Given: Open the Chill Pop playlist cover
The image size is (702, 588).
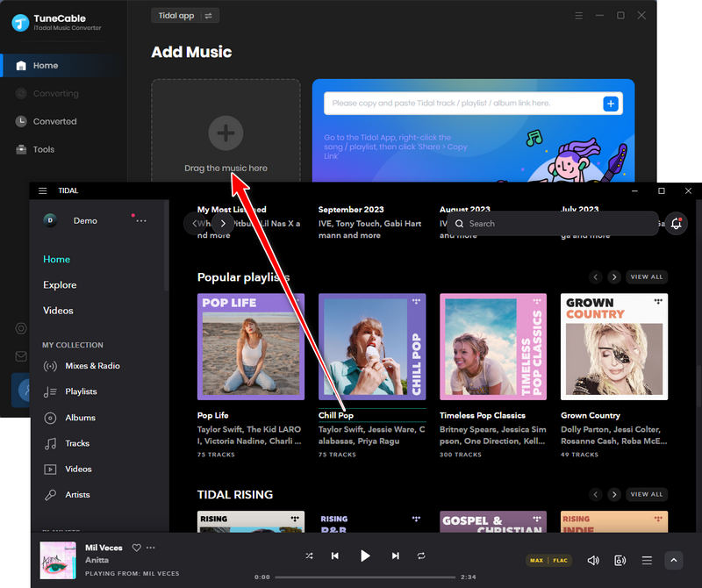Looking at the screenshot, I should point(372,347).
